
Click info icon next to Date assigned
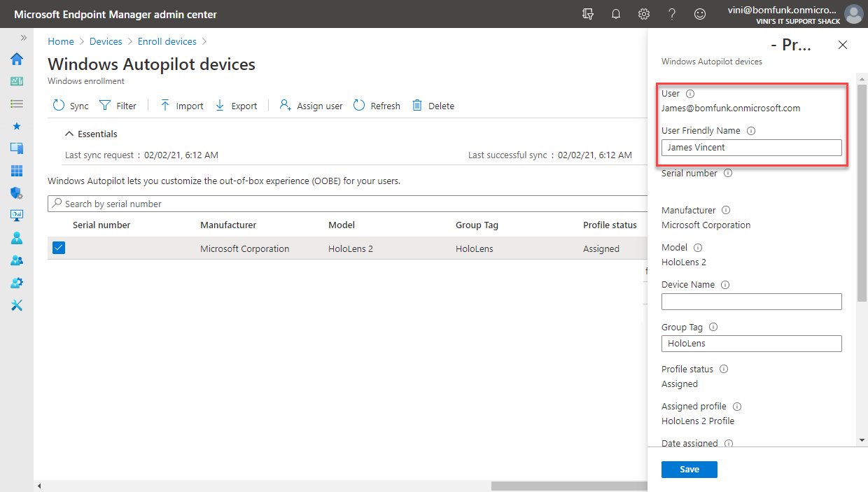click(x=729, y=444)
